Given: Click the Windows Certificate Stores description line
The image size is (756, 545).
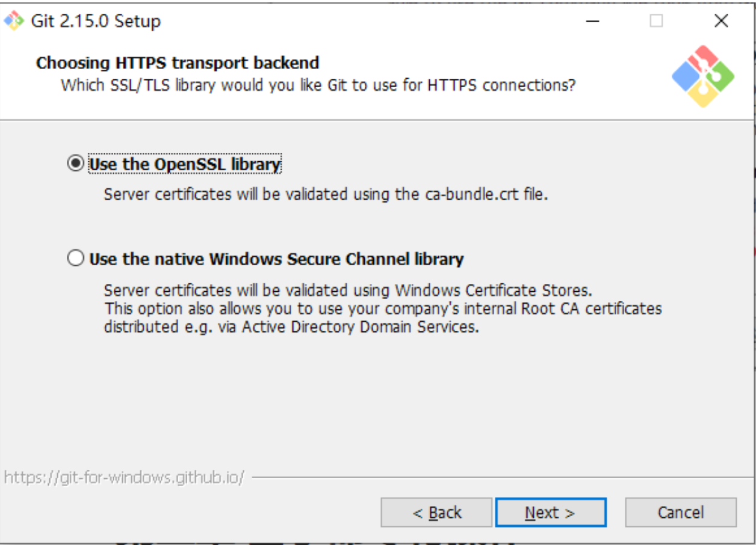Looking at the screenshot, I should click(x=348, y=290).
